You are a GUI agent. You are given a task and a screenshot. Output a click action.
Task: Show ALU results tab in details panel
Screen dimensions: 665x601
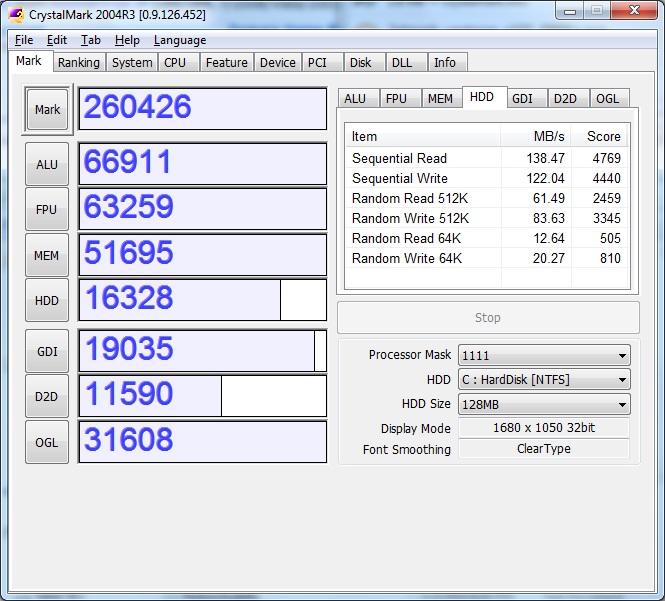[x=358, y=98]
